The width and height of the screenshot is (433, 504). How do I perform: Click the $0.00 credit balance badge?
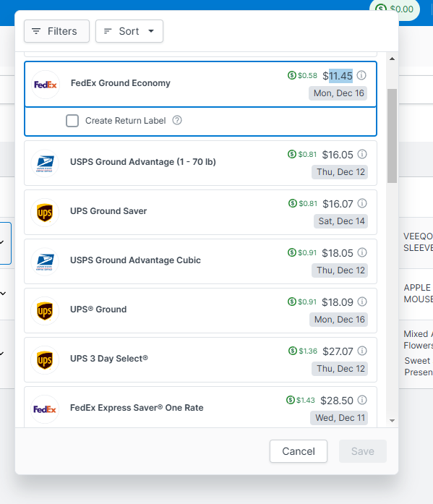(x=395, y=9)
